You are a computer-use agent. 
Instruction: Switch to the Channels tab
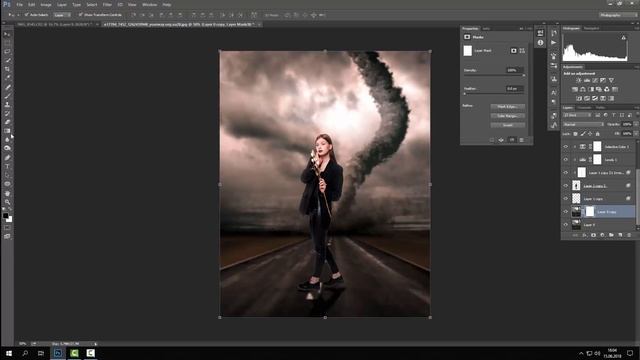[x=584, y=108]
